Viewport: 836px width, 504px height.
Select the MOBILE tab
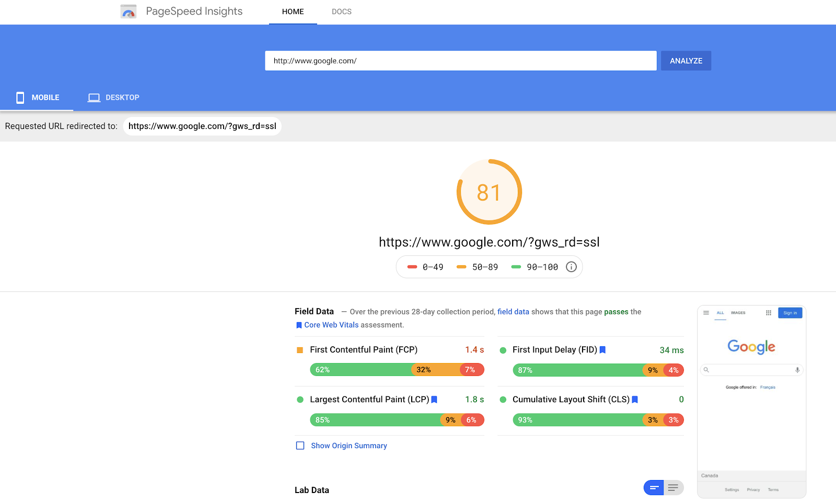tap(37, 98)
